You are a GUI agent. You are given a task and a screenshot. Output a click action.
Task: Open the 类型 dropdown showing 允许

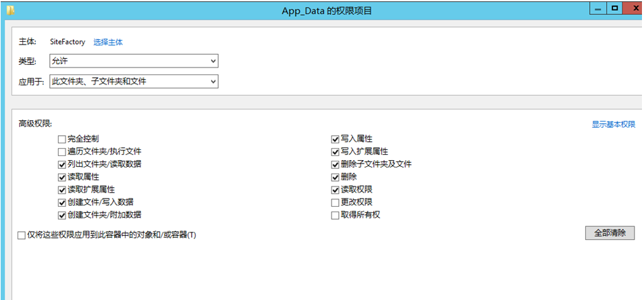[x=134, y=61]
